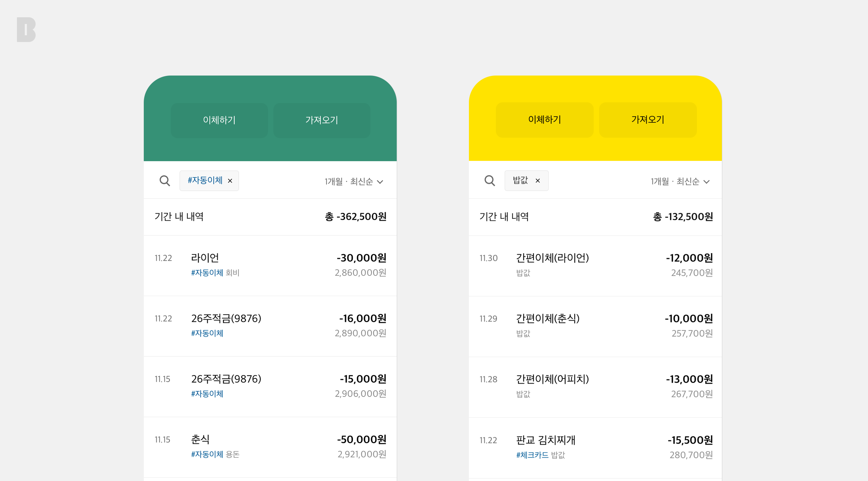Select the 간편이체(춘식) transaction entry

pos(596,326)
